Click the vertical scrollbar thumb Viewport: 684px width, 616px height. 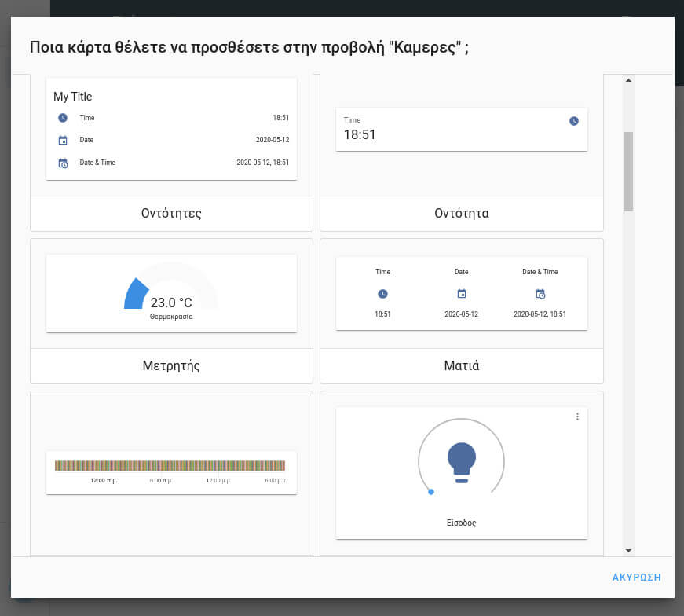(628, 171)
